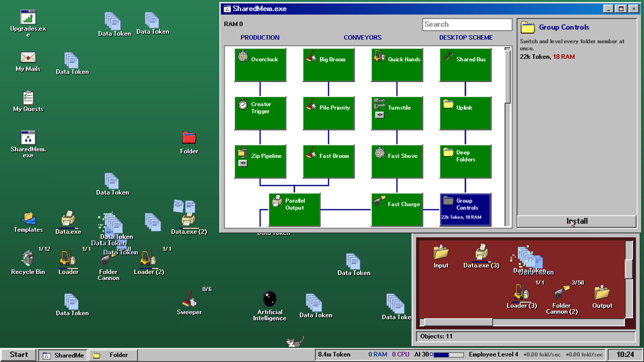Select the Fast Charge upgrade node
644x362 pixels.
click(397, 210)
